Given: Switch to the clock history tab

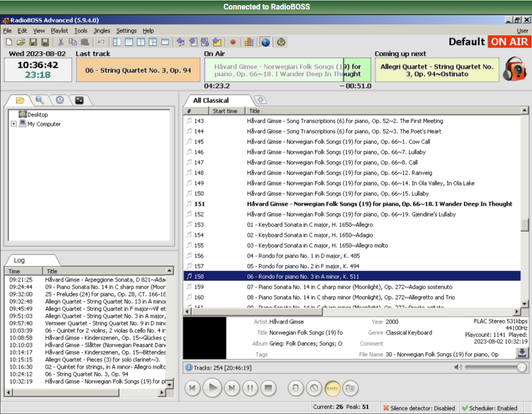Looking at the screenshot, I should (60, 100).
